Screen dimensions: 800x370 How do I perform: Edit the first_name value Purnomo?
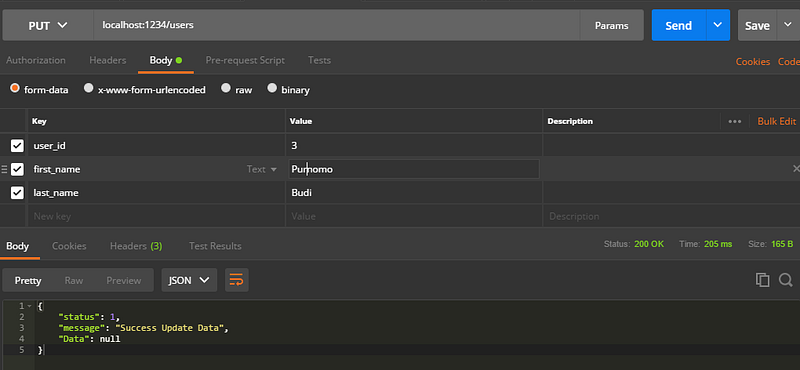point(414,169)
